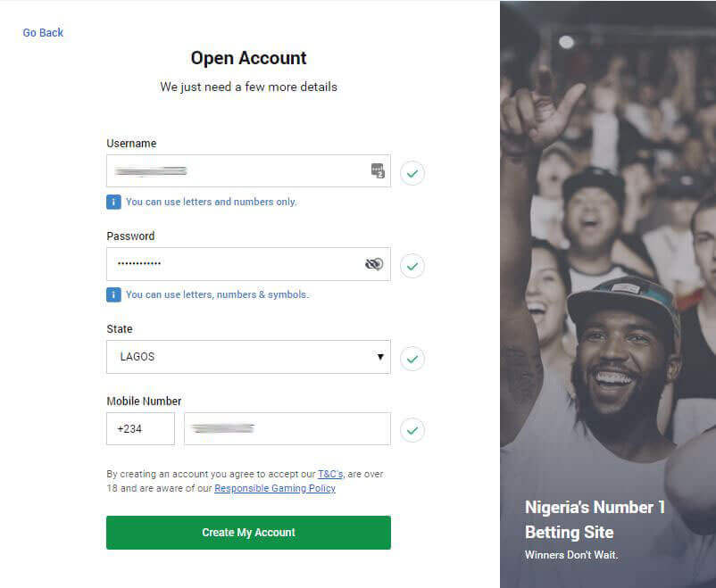The height and width of the screenshot is (588, 716).
Task: Open the Responsible Gaming Policy link
Action: 275,488
